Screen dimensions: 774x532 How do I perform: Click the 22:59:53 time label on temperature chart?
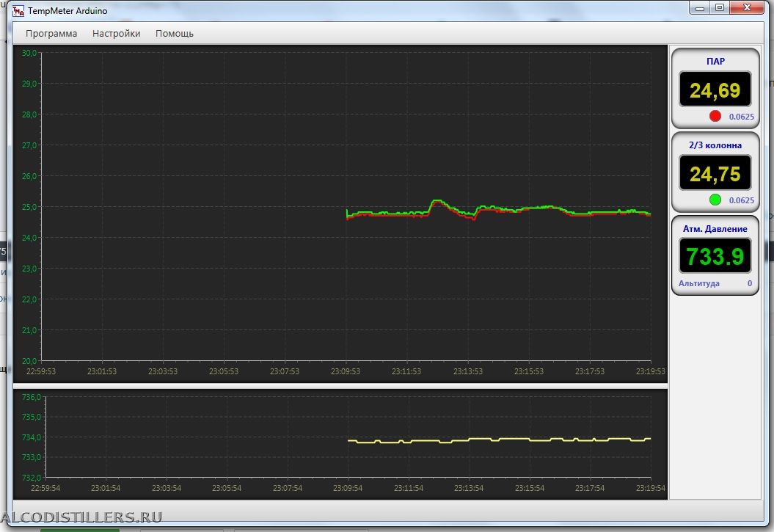(41, 371)
